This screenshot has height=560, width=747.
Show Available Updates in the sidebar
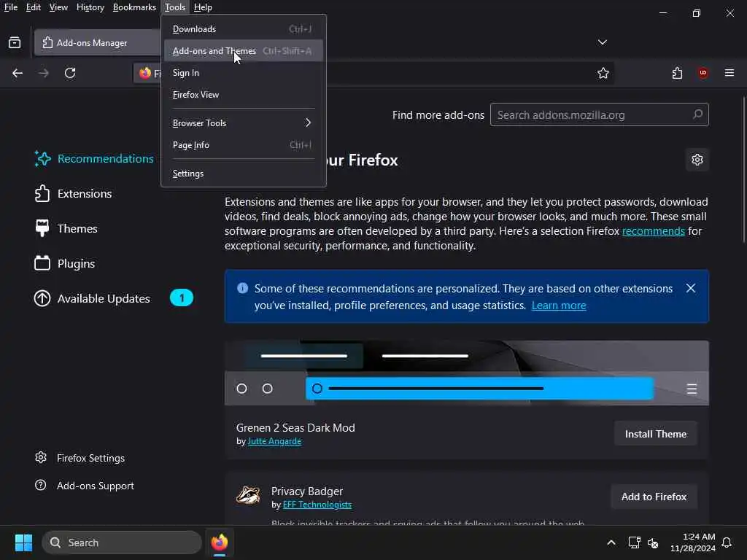(x=113, y=298)
